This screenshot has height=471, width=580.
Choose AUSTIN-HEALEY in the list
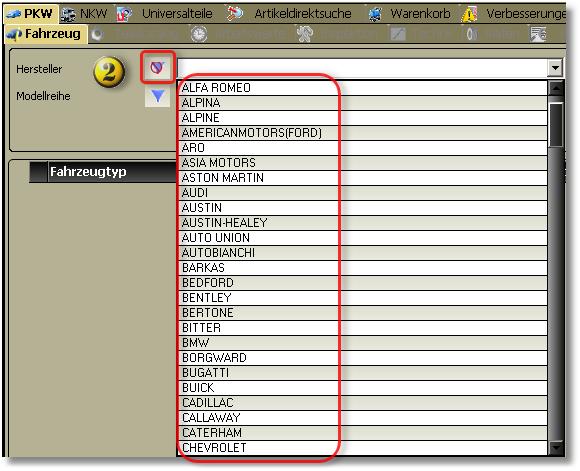point(362,223)
